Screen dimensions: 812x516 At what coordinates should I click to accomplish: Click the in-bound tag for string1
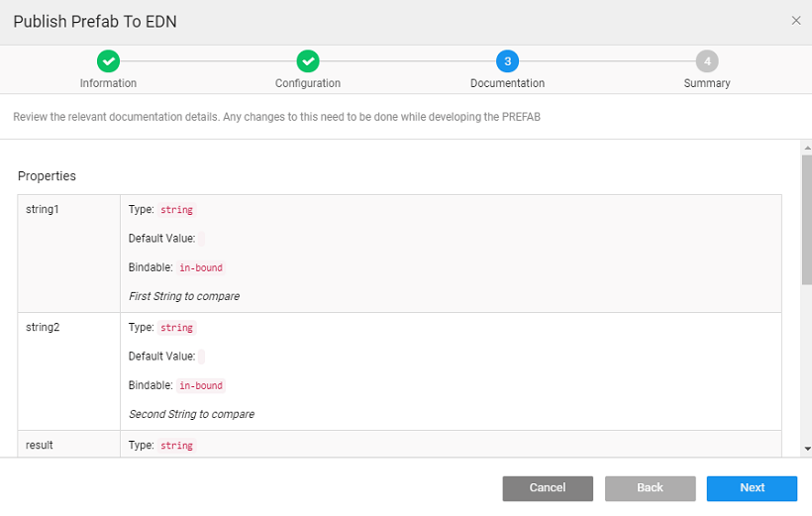pos(201,267)
